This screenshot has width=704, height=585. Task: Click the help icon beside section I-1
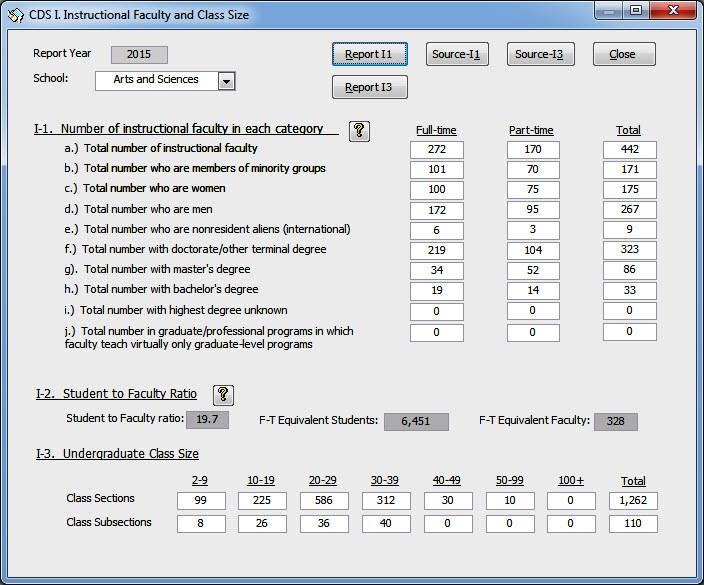[360, 131]
